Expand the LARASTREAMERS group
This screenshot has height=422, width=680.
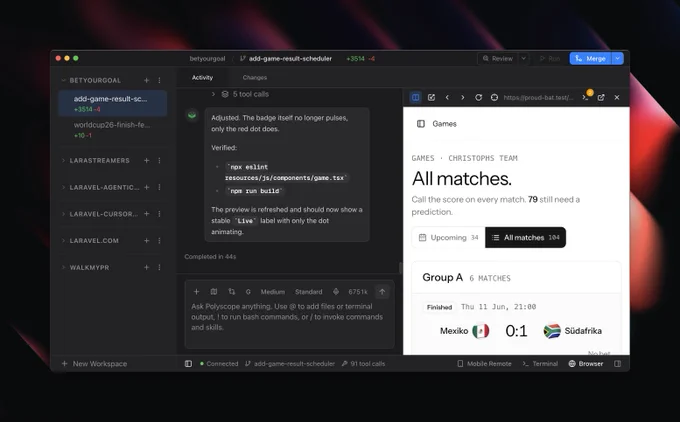pyautogui.click(x=64, y=160)
